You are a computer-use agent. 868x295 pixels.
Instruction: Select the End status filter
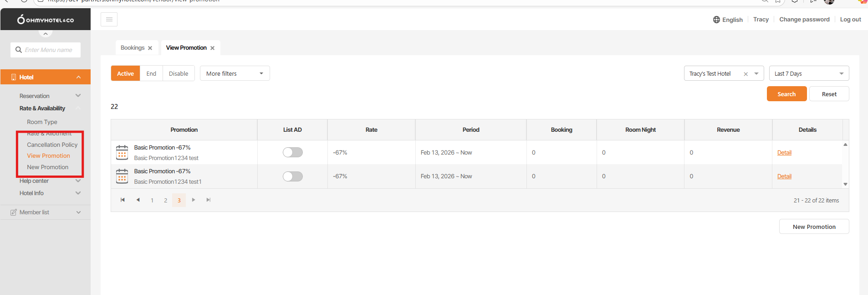pyautogui.click(x=151, y=73)
